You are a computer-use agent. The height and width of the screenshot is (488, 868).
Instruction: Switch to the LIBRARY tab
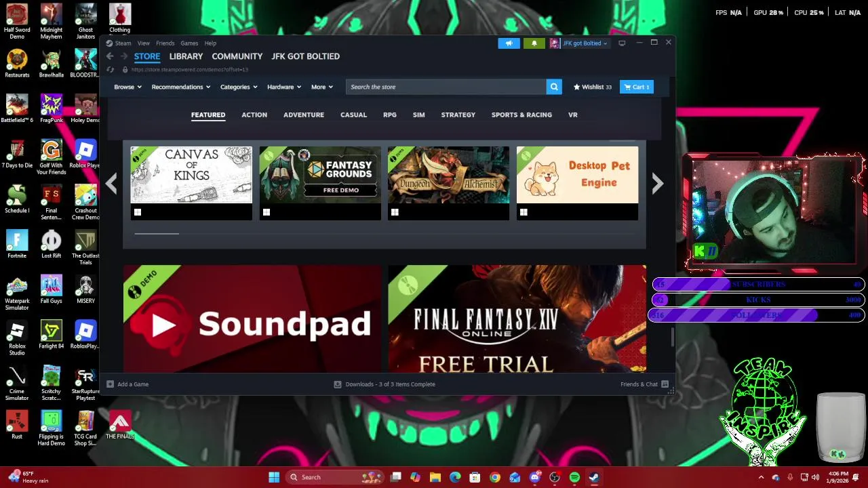pos(186,56)
